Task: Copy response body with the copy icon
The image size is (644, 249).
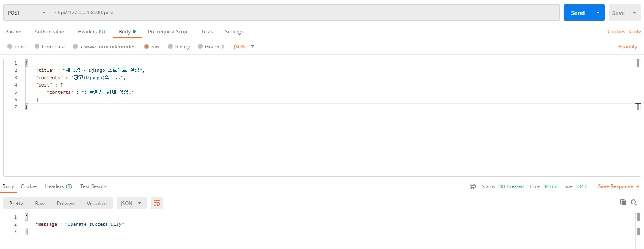Action: [x=623, y=202]
